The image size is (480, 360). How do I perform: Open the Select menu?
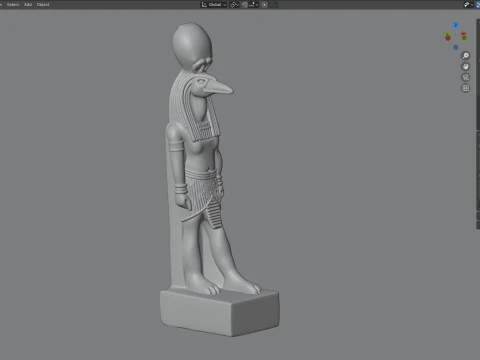[13, 5]
